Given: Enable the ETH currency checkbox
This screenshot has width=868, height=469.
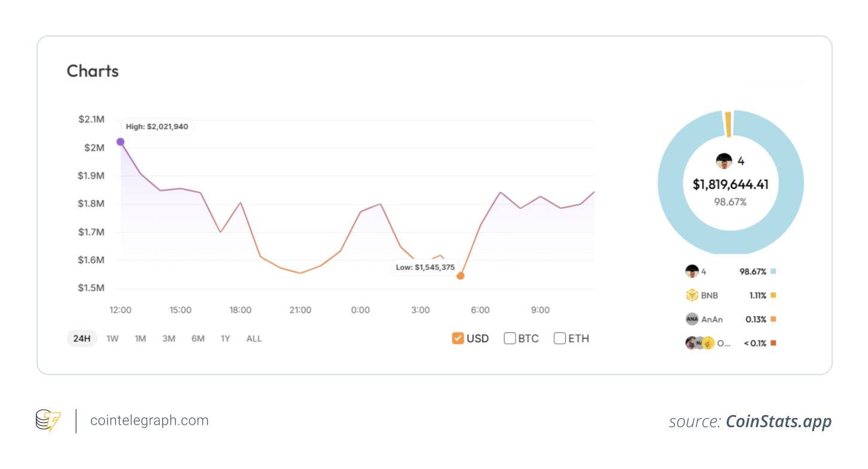Looking at the screenshot, I should coord(560,339).
